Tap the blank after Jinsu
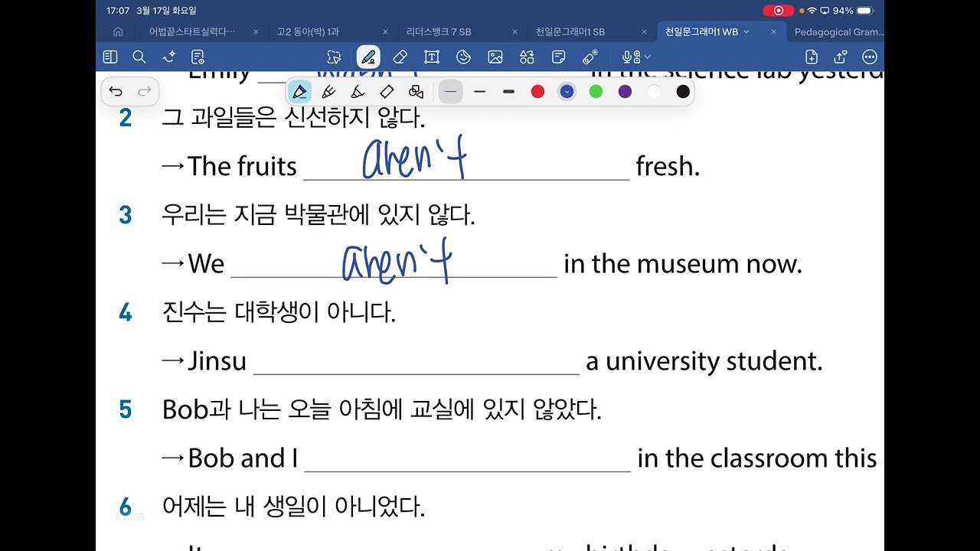Screen dimensions: 980x551 tap(416, 361)
